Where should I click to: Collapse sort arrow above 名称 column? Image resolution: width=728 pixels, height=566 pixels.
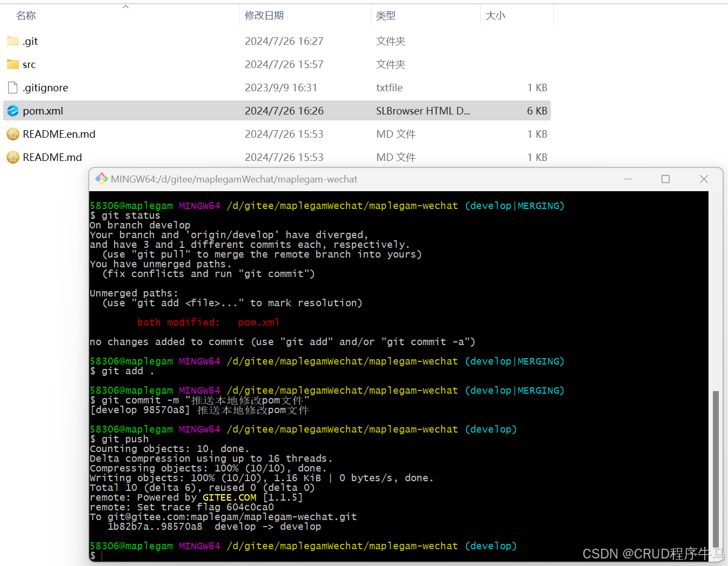pyautogui.click(x=125, y=7)
